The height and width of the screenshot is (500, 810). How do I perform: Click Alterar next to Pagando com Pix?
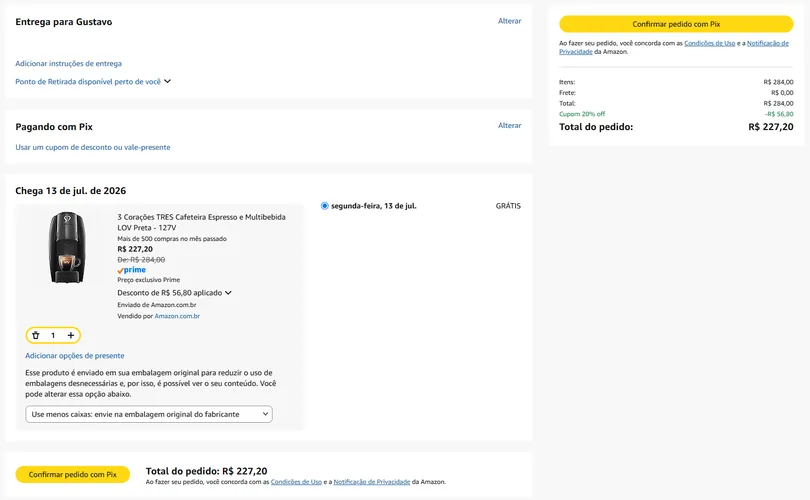[509, 125]
